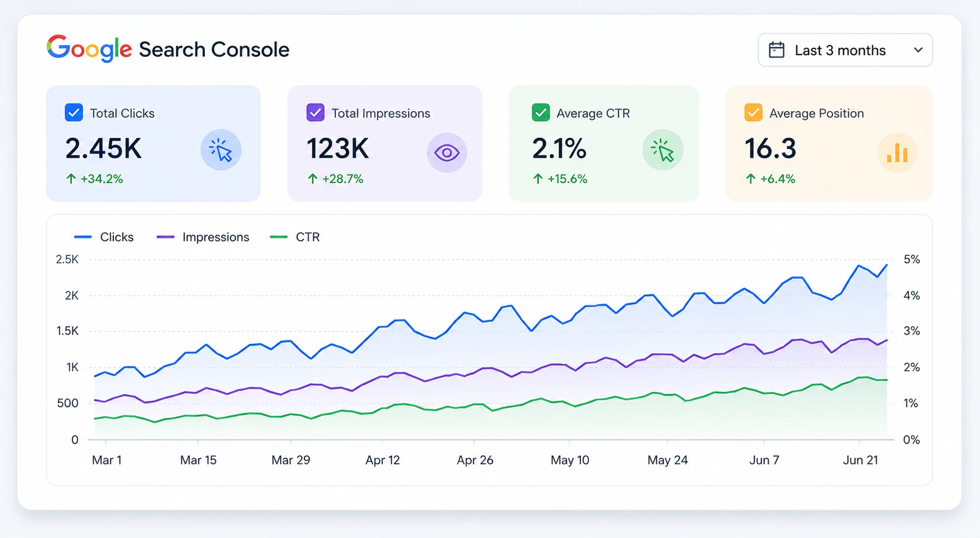Image resolution: width=980 pixels, height=538 pixels.
Task: Click the Apr 12 date marker on axis
Action: pos(383,460)
